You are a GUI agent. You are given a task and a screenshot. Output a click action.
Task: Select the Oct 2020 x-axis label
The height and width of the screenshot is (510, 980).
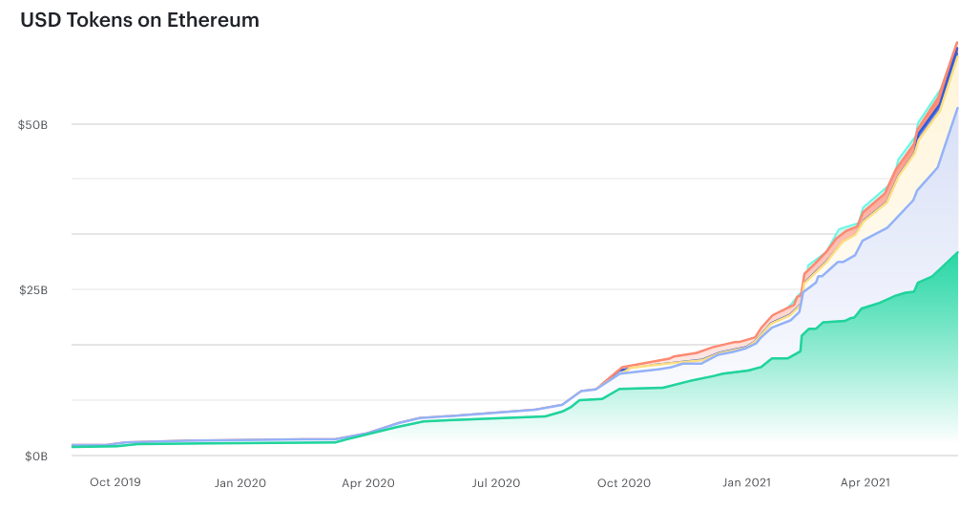point(623,483)
